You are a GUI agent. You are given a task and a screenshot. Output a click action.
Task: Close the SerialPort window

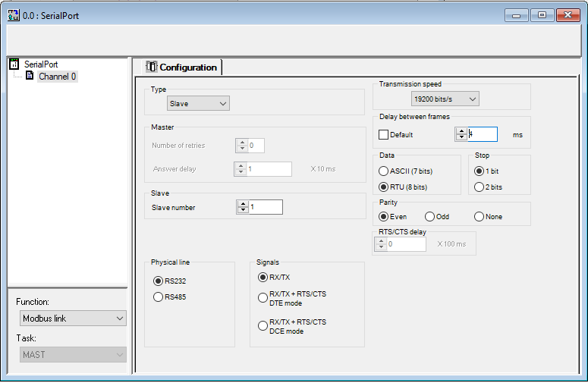point(568,15)
